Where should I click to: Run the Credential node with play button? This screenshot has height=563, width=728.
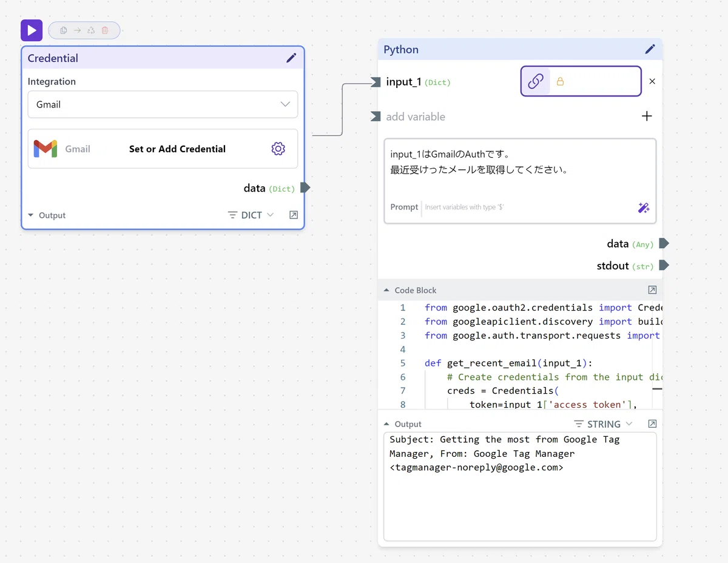pyautogui.click(x=32, y=30)
